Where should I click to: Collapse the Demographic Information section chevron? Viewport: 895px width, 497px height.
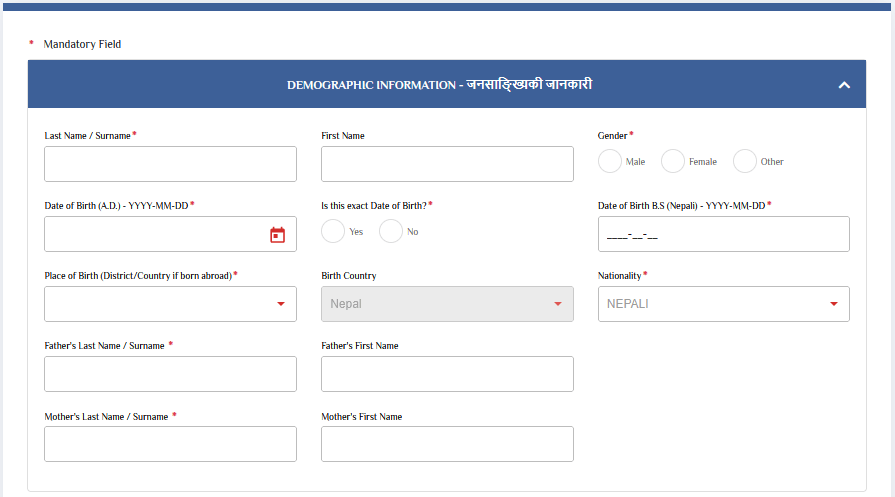pos(844,85)
